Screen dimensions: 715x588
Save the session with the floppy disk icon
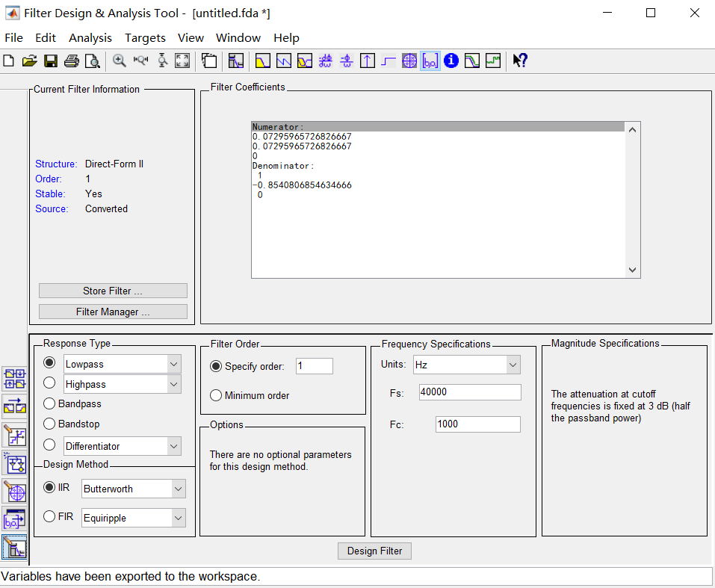click(51, 61)
